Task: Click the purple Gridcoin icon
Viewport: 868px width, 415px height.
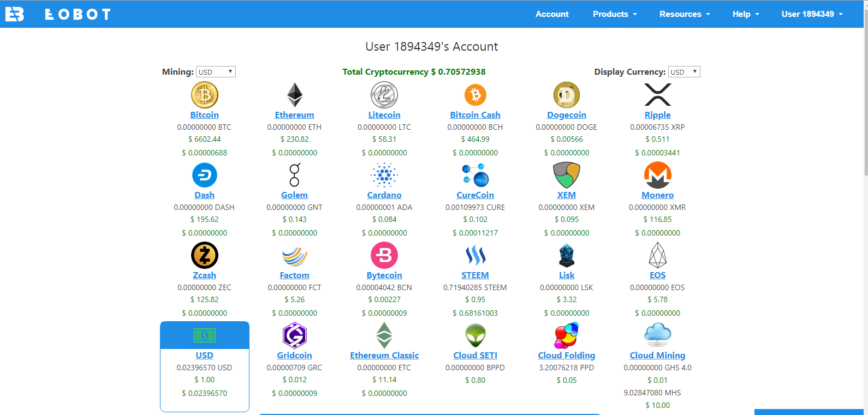Action: click(x=295, y=335)
